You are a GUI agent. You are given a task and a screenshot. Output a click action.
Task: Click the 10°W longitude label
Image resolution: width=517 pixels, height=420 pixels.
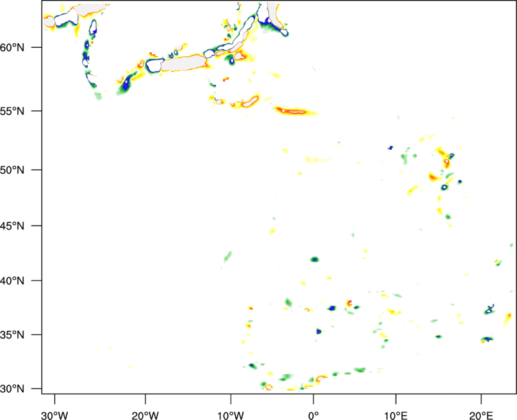(230, 415)
